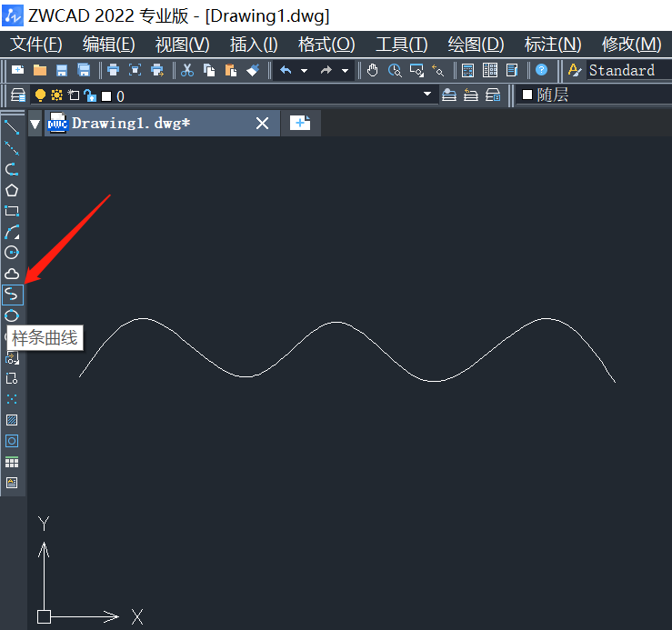Screen dimensions: 672x630
Task: Expand the layer list dropdown
Action: tap(427, 94)
